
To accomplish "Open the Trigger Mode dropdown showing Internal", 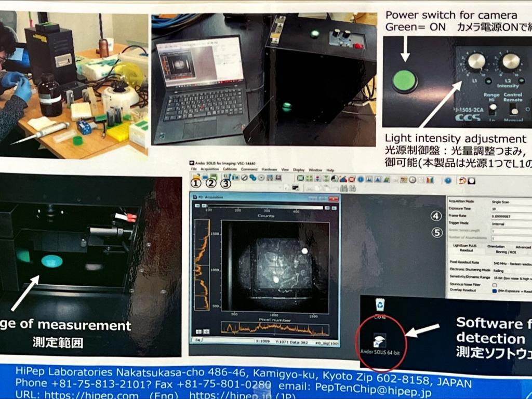I will tap(511, 224).
